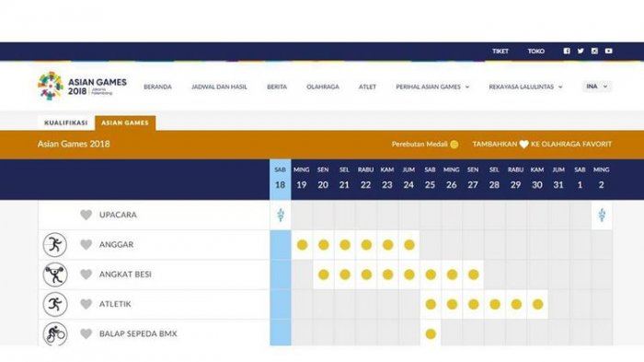This screenshot has height=362, width=644.
Task: Click the Asian Games 2018 logo
Action: [82, 86]
